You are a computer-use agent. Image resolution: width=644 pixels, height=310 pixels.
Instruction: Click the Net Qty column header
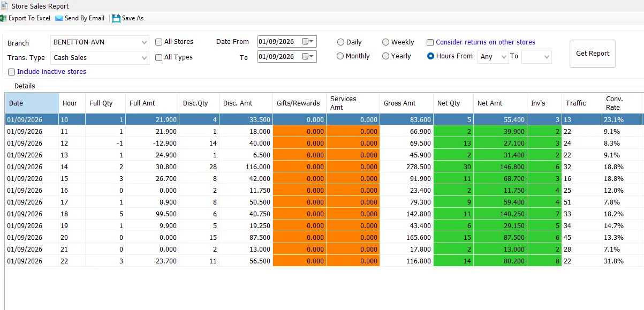tap(453, 103)
